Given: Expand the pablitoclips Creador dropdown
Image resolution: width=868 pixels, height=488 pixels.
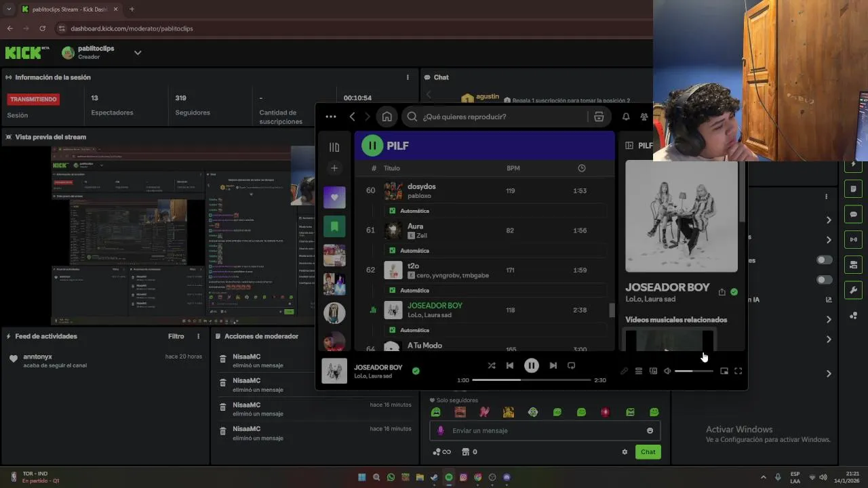Looking at the screenshot, I should [x=138, y=52].
